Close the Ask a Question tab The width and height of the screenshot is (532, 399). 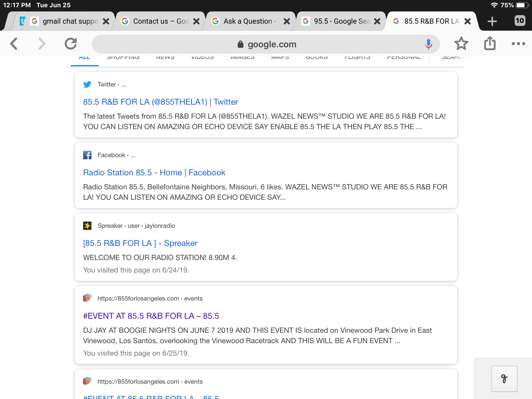point(287,21)
